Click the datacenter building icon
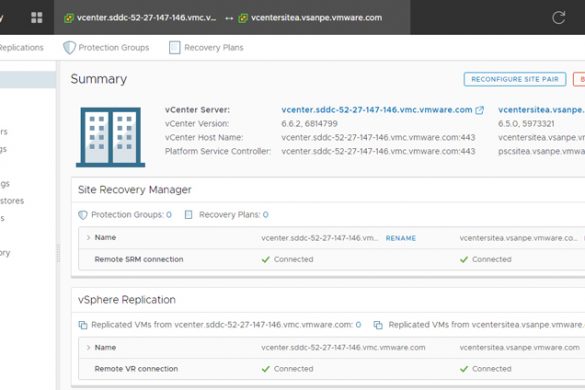The width and height of the screenshot is (585, 390). tap(110, 137)
